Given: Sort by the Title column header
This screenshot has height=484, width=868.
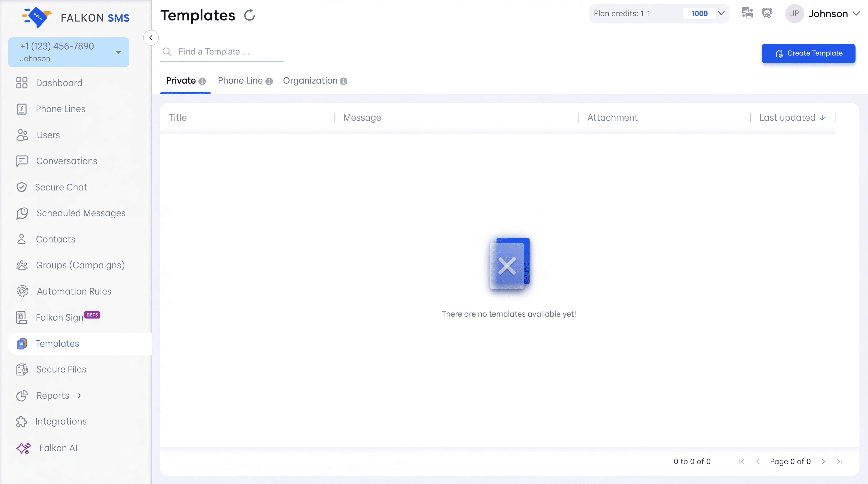Looking at the screenshot, I should click(178, 118).
